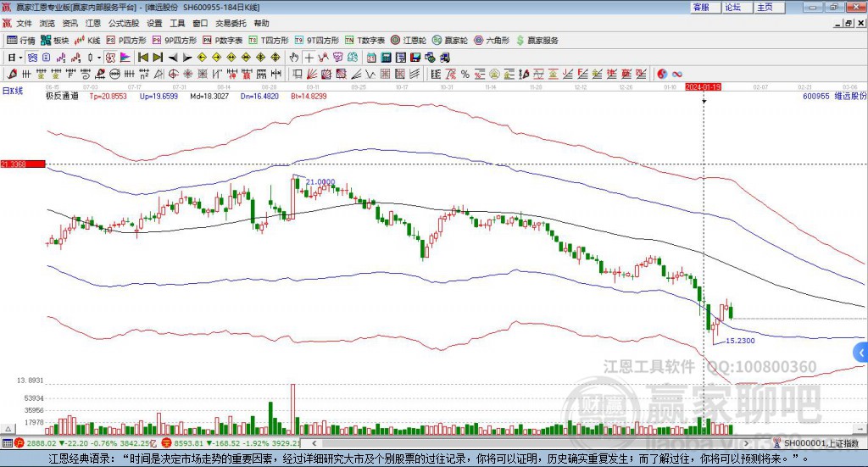Expand the blue side panel arrow at right edge

click(861, 353)
